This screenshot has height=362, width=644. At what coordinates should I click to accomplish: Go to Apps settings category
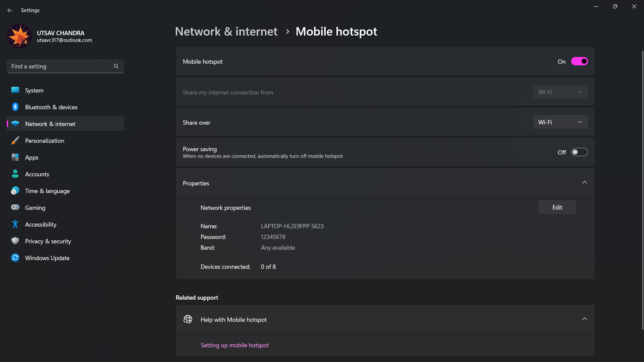click(32, 158)
